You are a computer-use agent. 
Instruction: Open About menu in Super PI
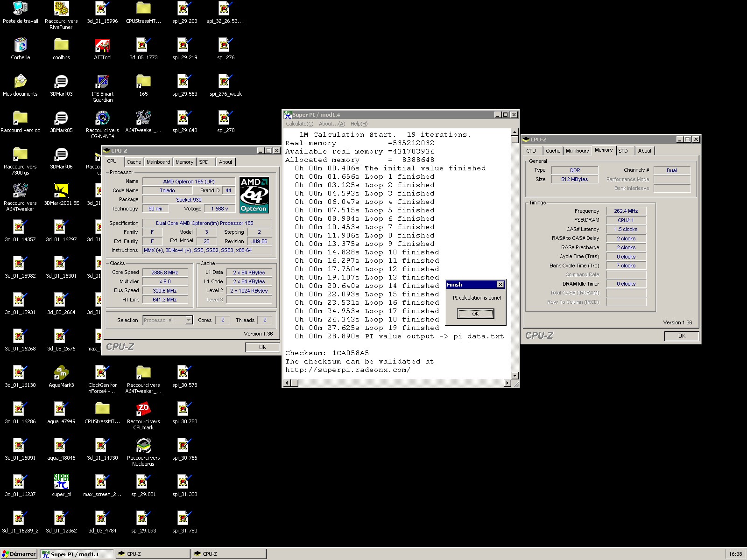[x=331, y=124]
